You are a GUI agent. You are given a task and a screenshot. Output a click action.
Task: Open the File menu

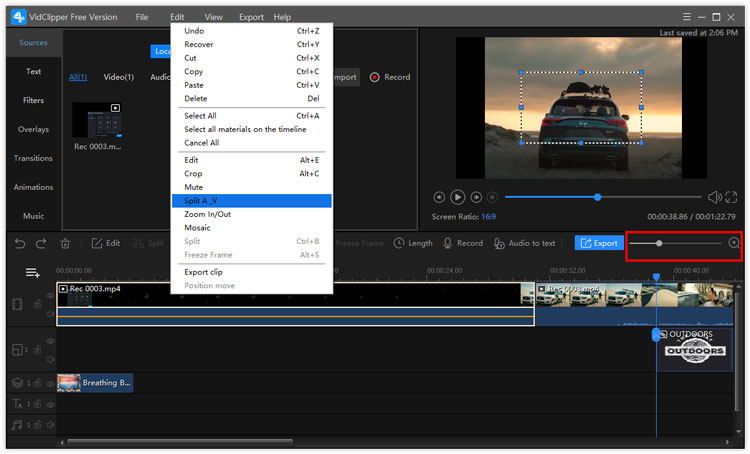(x=142, y=17)
